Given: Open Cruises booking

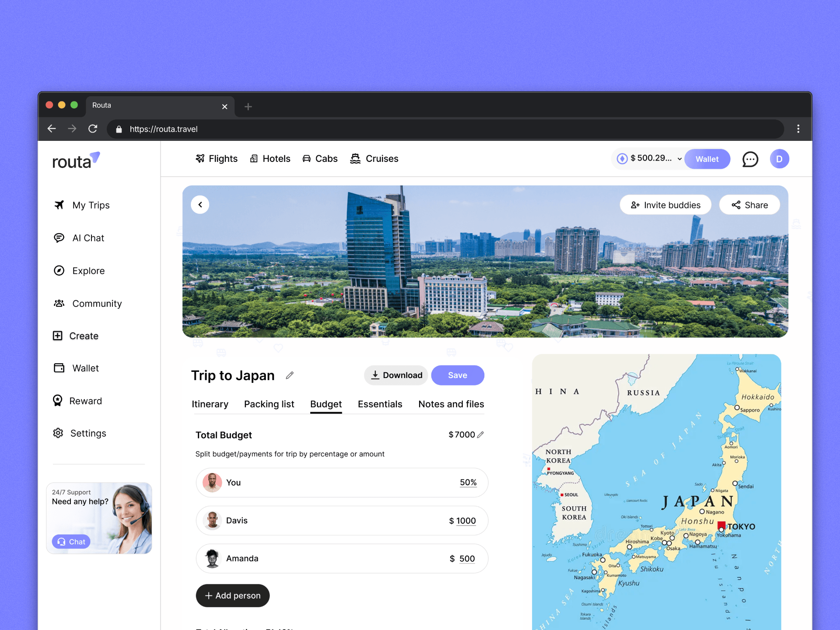Looking at the screenshot, I should [374, 159].
